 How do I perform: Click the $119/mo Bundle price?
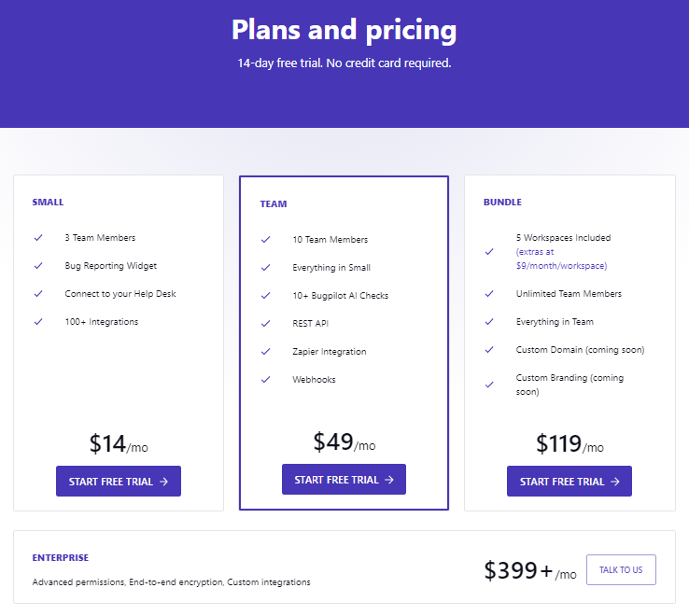(x=569, y=443)
